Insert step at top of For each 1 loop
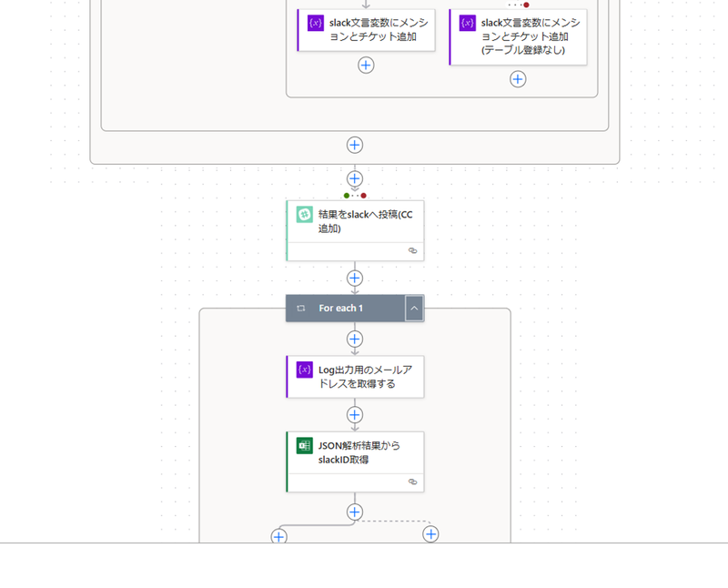The height and width of the screenshot is (588, 728). tap(355, 339)
